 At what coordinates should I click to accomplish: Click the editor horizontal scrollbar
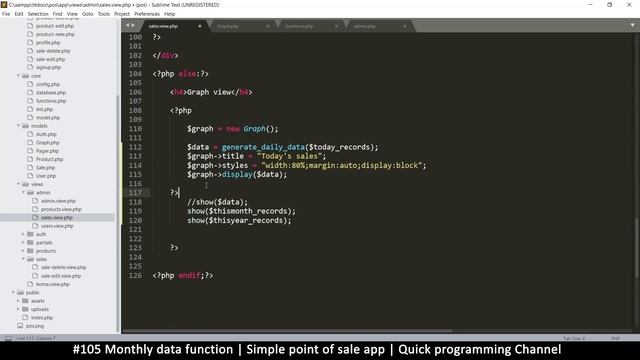click(x=287, y=331)
